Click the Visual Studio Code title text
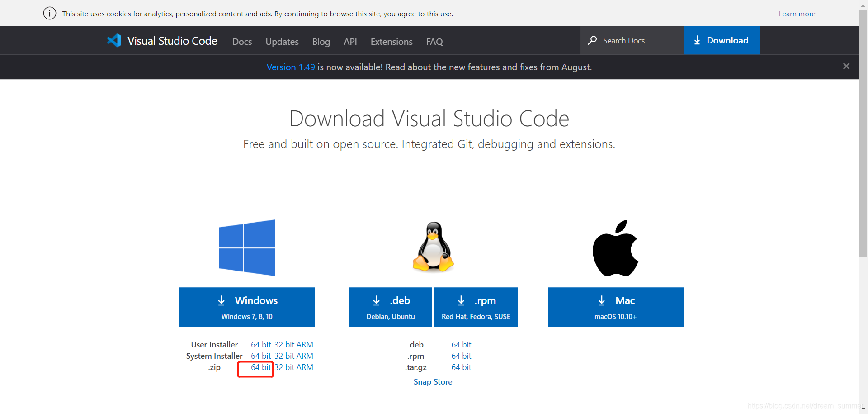The height and width of the screenshot is (414, 868). (172, 41)
